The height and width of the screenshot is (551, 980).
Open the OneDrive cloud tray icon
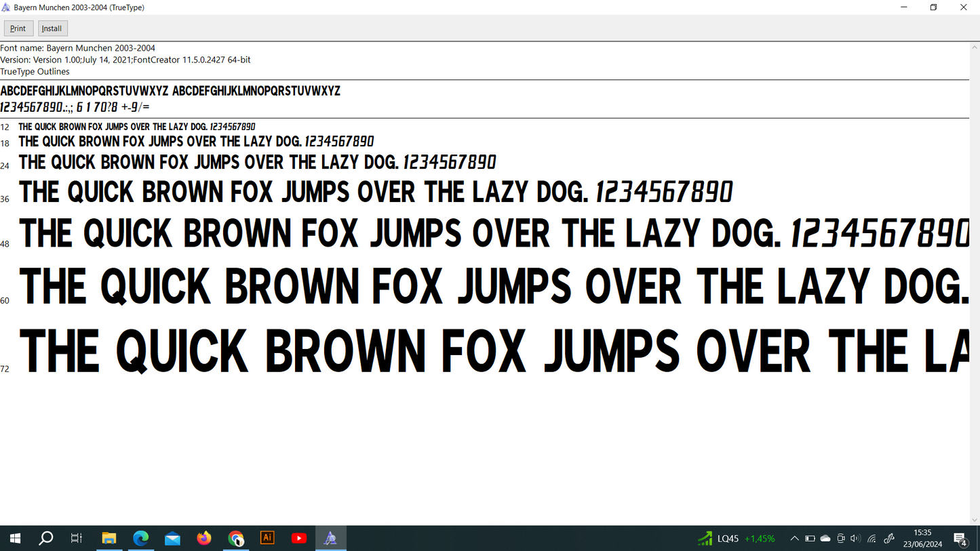(x=825, y=538)
